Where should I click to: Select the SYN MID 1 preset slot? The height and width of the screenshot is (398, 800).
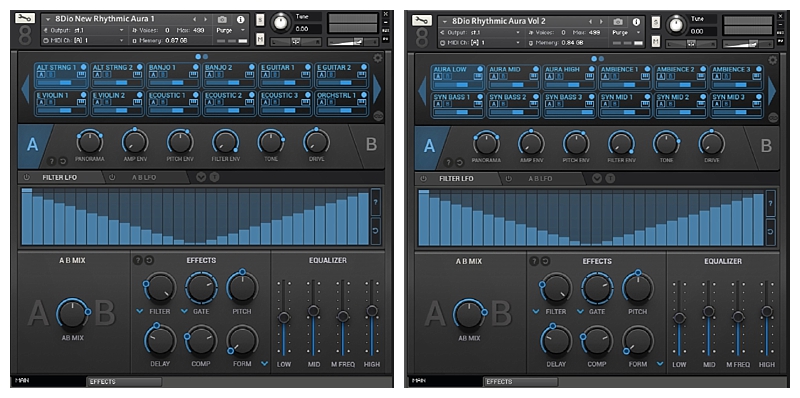626,105
